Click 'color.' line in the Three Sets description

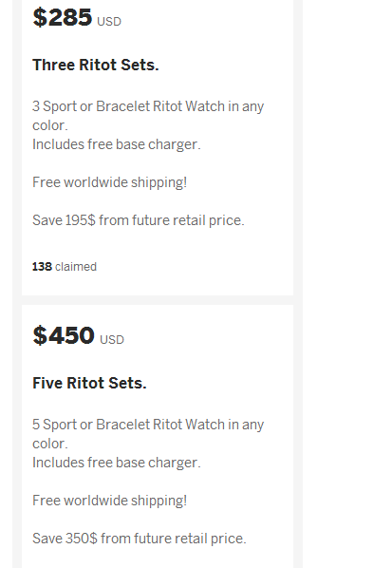tap(50, 125)
